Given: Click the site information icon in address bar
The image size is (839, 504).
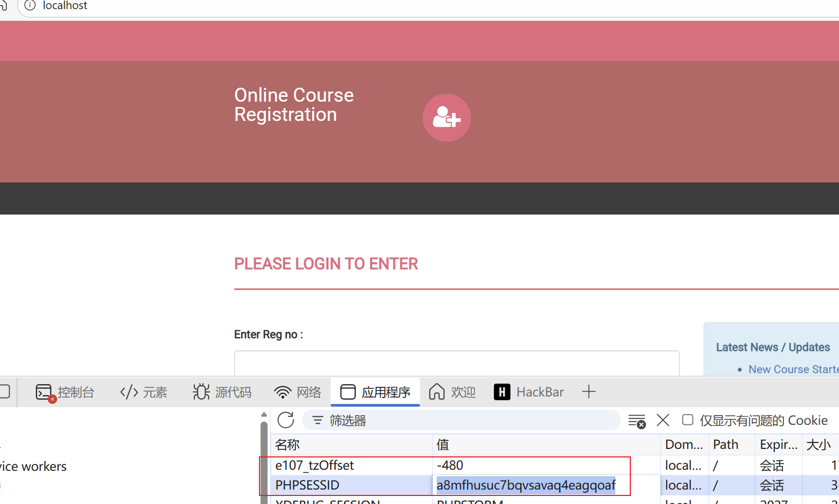Looking at the screenshot, I should (x=30, y=5).
